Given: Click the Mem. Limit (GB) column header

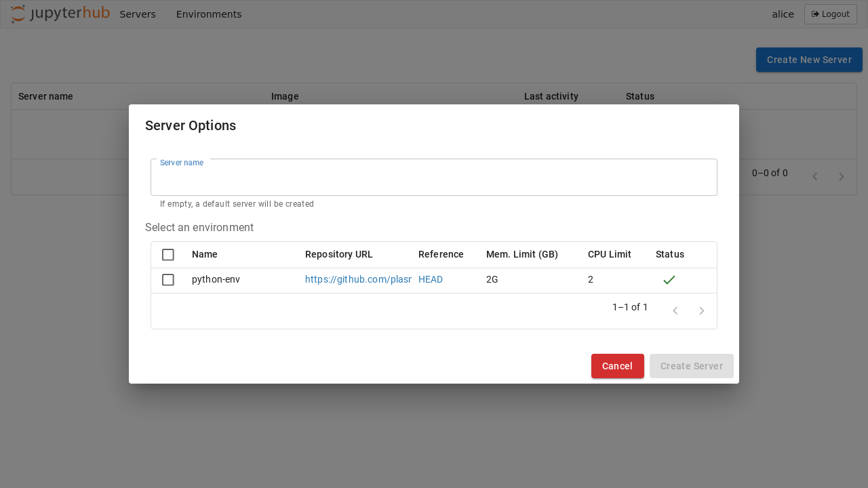Looking at the screenshot, I should point(521,254).
